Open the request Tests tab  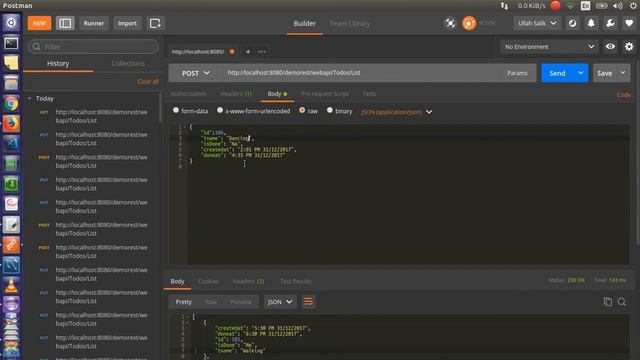(x=369, y=93)
